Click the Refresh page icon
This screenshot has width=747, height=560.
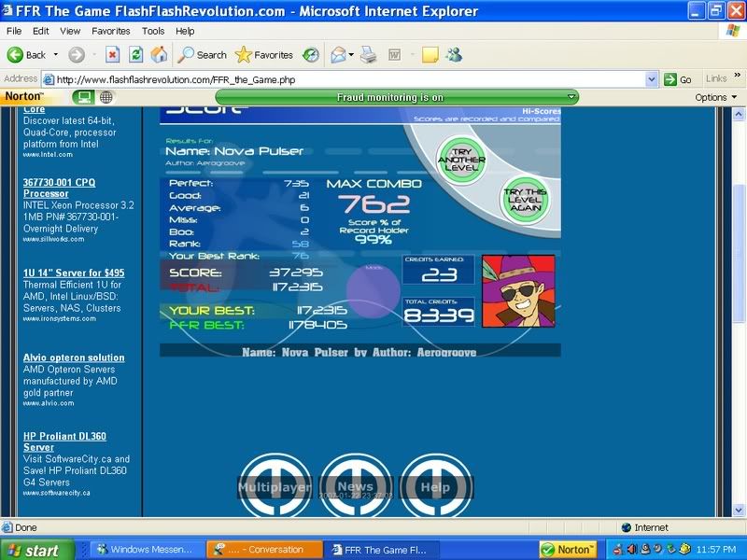(135, 55)
